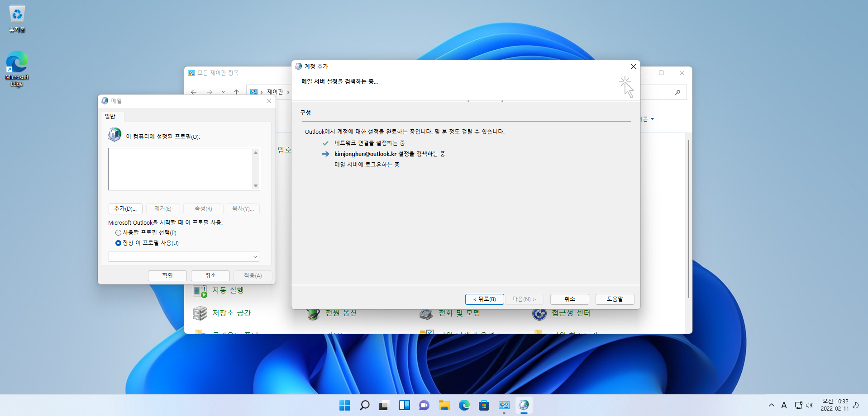Screen dimensions: 868x416
Task: Click the 자동 실행 icon in Control Panel
Action: pos(200,291)
